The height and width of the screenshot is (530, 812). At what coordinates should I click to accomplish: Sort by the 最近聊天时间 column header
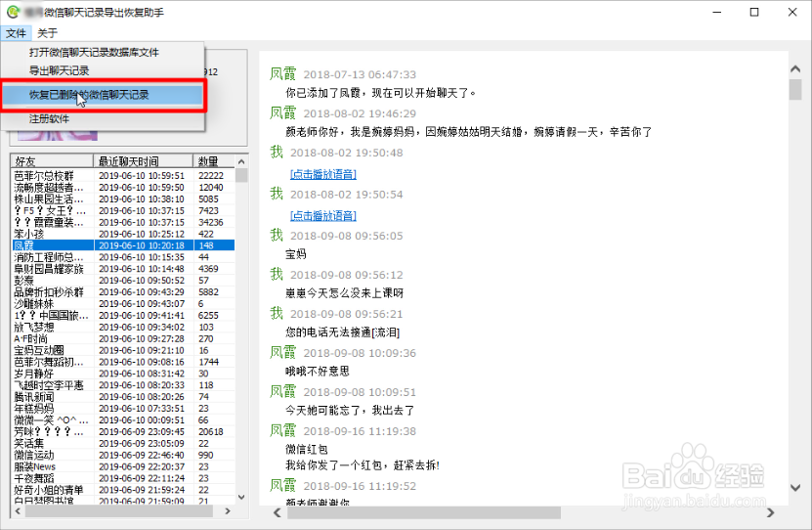point(143,161)
